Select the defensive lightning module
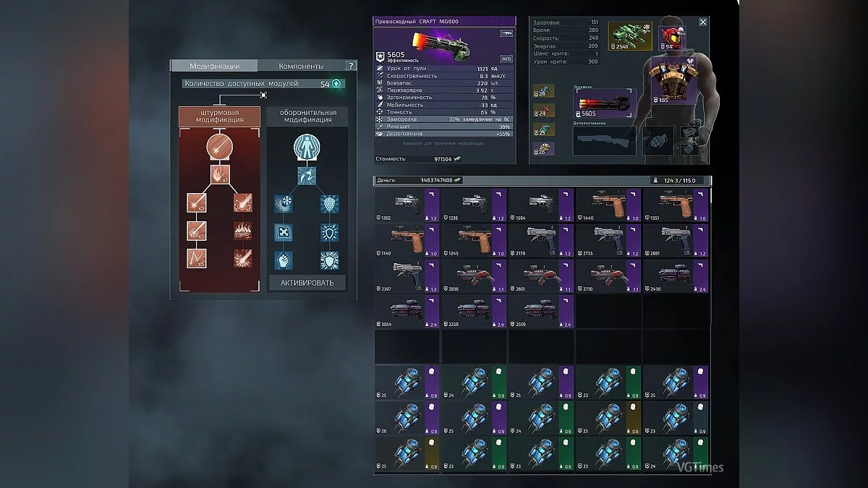The image size is (868, 488). point(307,175)
